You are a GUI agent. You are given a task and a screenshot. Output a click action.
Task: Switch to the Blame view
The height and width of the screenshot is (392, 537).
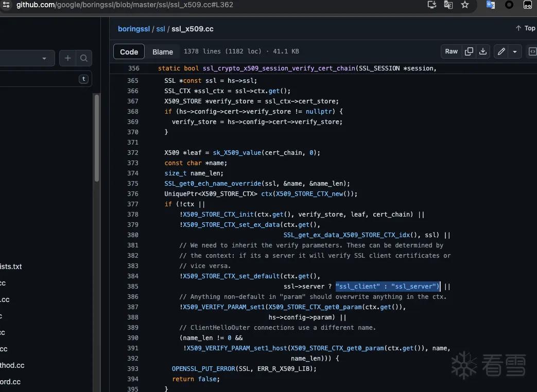pos(162,51)
